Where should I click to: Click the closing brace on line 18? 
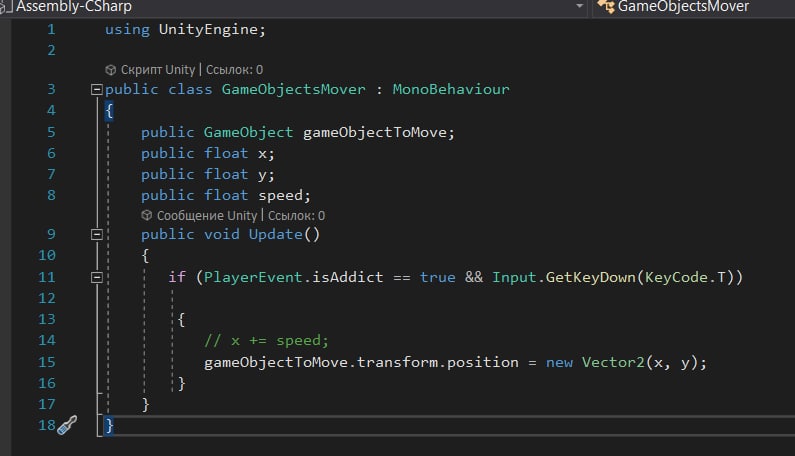tap(109, 425)
